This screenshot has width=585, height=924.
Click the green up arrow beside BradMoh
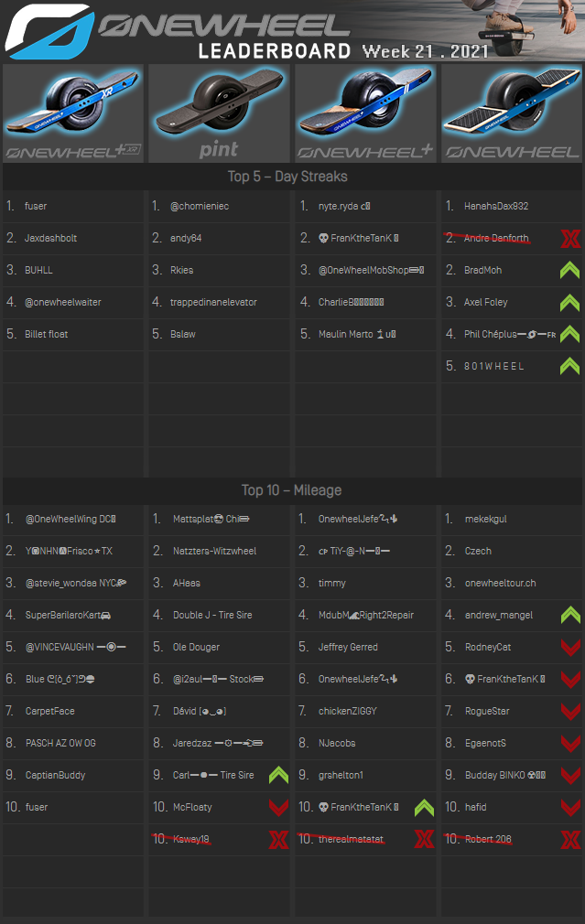569,270
